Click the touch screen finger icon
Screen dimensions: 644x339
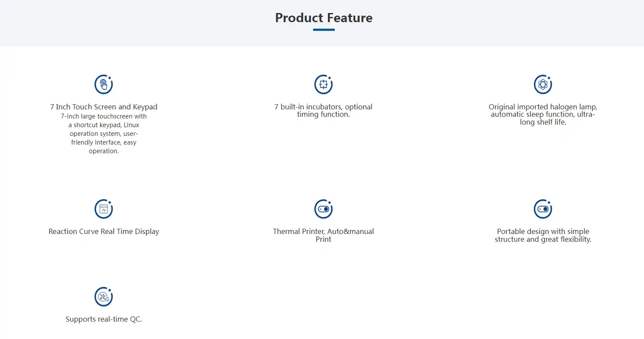[x=104, y=84]
